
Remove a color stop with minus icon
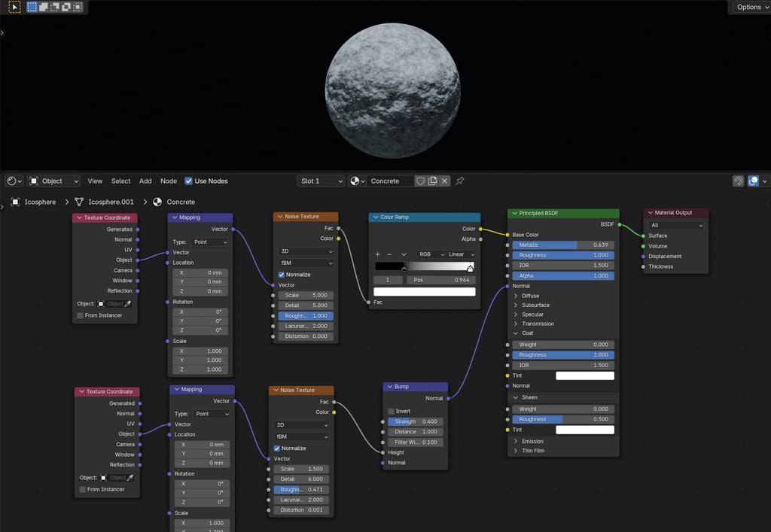pos(389,254)
